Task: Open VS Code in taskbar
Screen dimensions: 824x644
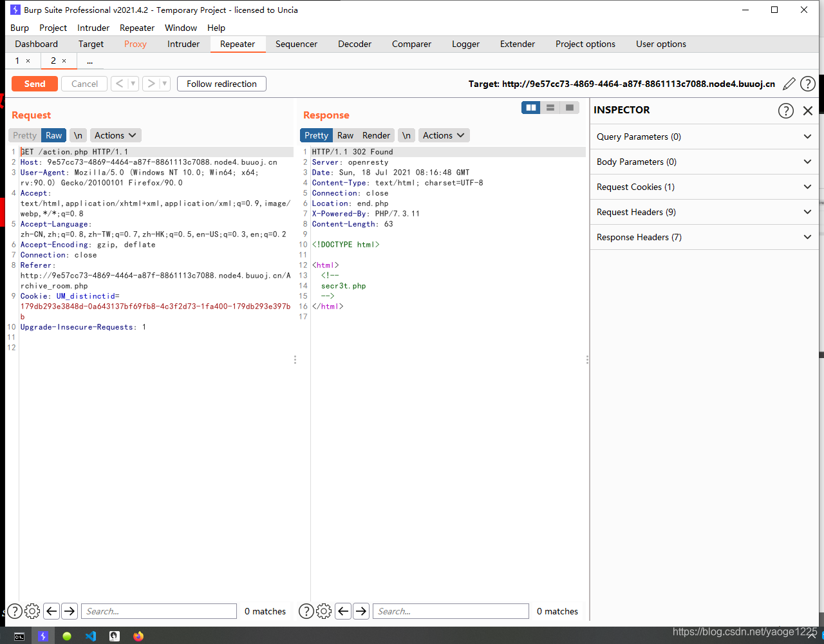Action: 91,636
